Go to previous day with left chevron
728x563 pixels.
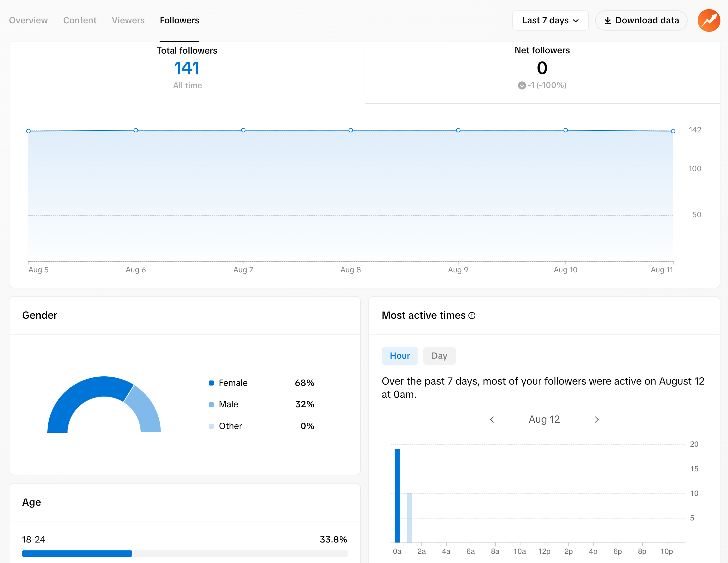492,420
